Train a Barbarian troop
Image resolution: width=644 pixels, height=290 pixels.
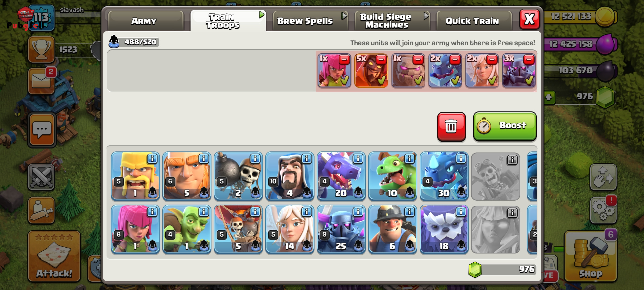pos(135,176)
